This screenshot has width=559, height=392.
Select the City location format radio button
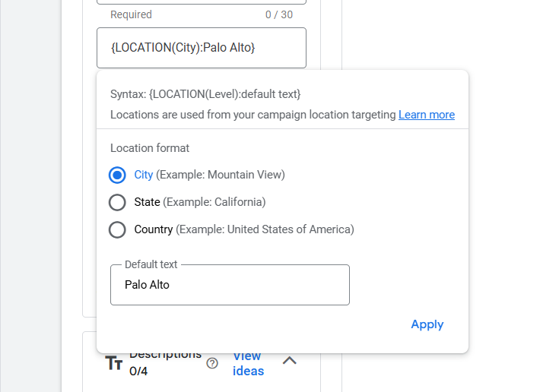(x=117, y=175)
